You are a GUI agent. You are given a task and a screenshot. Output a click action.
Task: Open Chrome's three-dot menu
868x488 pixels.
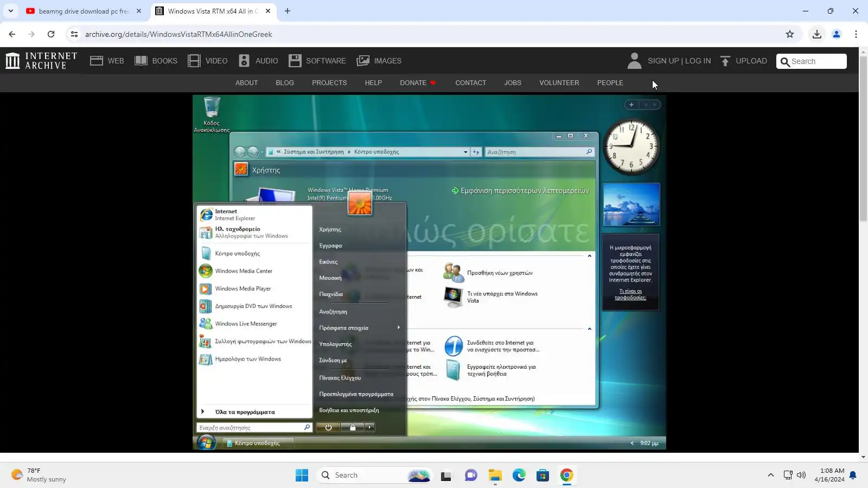click(856, 34)
